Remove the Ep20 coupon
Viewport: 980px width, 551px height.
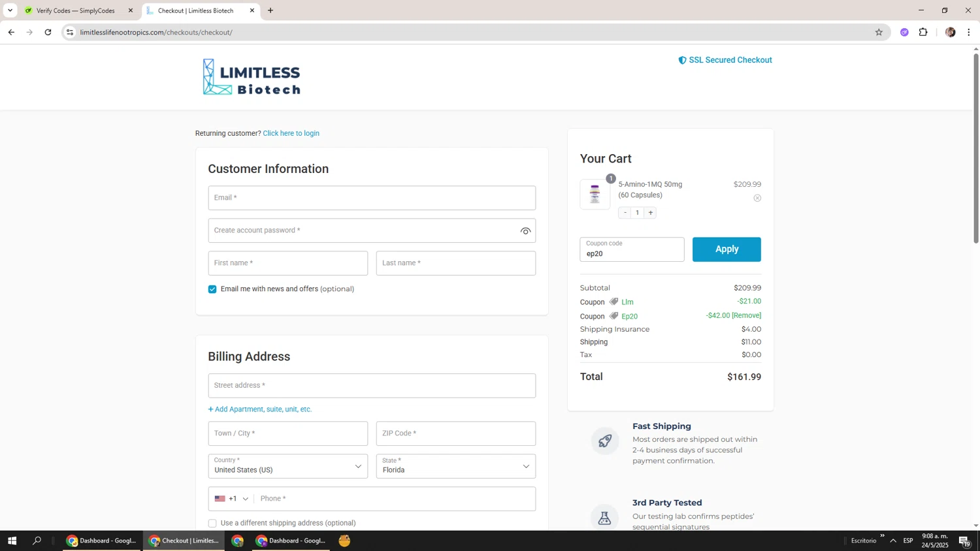tap(746, 315)
